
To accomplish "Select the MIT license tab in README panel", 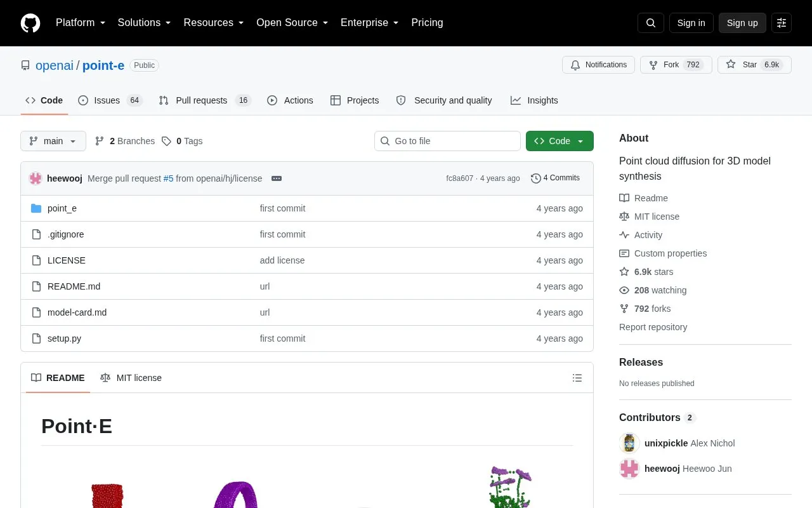I will click(131, 378).
